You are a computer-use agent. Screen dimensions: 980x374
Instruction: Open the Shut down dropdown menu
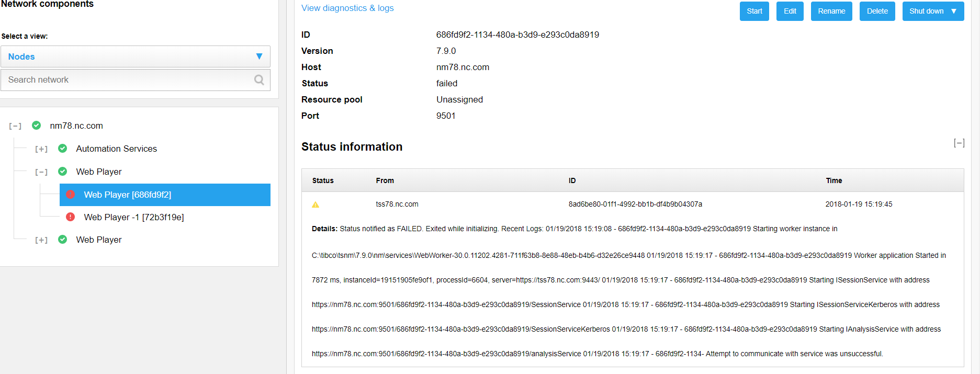click(933, 11)
